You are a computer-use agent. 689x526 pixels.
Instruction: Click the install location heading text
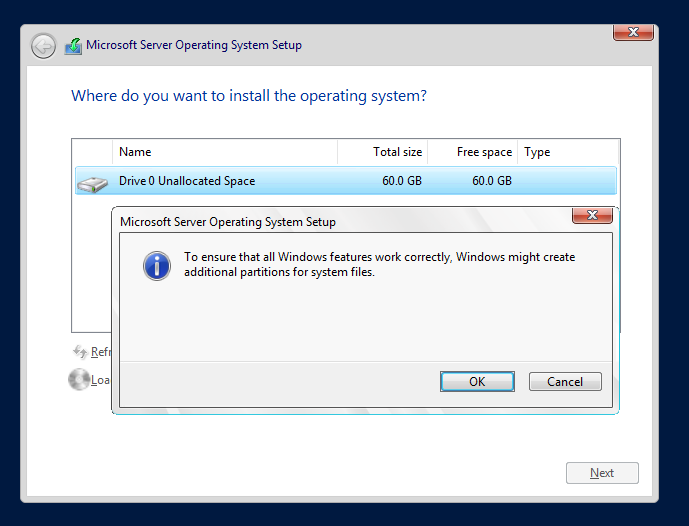point(249,96)
